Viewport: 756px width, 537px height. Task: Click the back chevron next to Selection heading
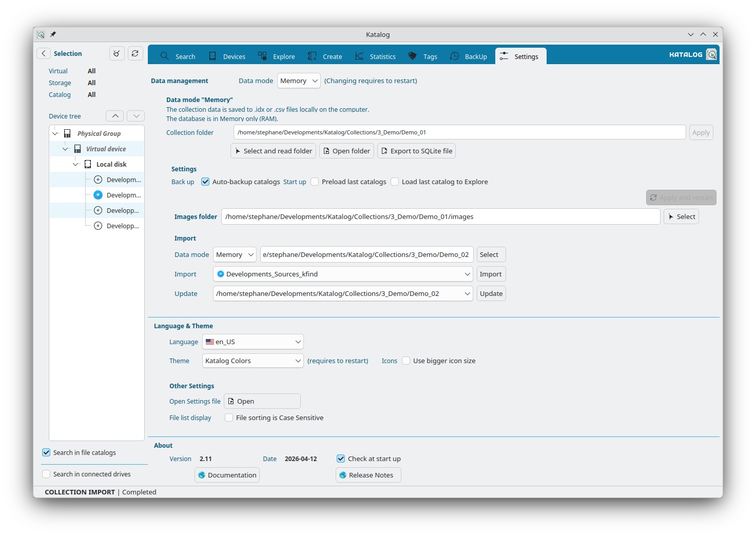coord(44,53)
